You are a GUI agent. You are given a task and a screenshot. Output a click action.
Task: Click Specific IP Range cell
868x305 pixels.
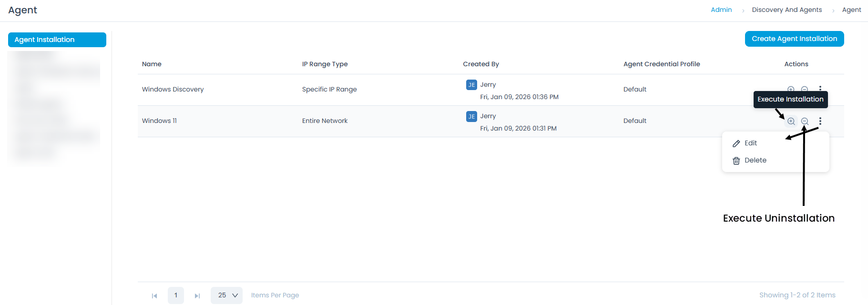329,89
